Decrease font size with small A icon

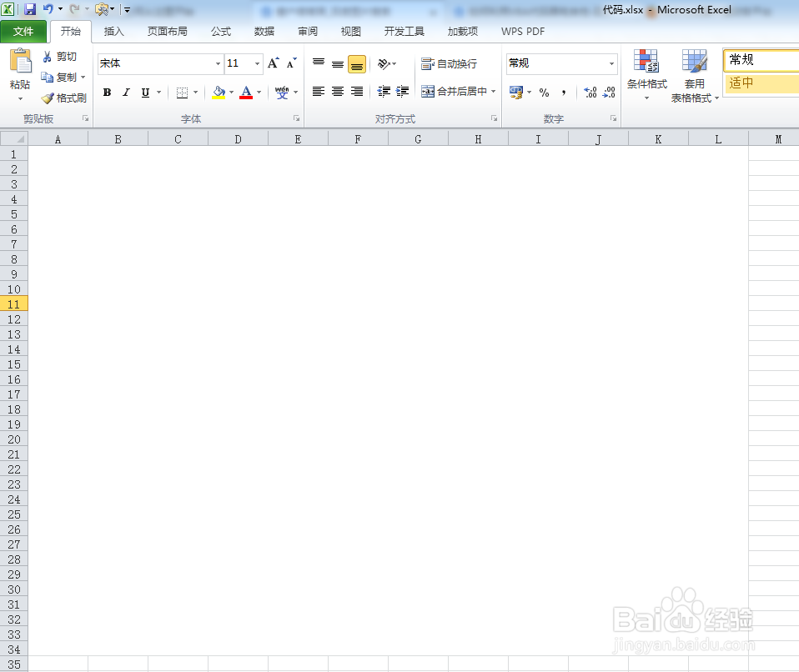click(x=291, y=63)
